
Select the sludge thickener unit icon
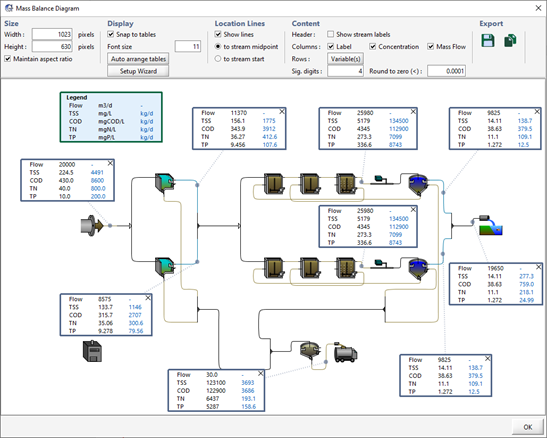(x=310, y=350)
